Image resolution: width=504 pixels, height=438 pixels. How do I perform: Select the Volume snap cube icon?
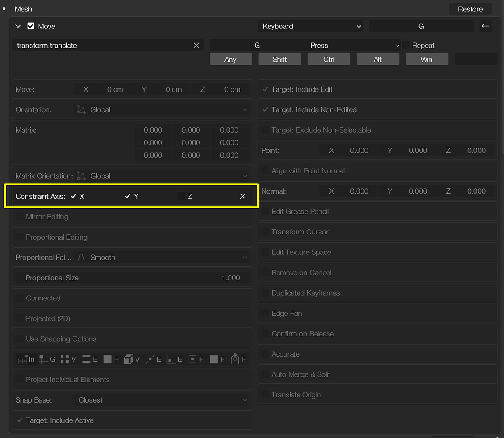(x=129, y=359)
